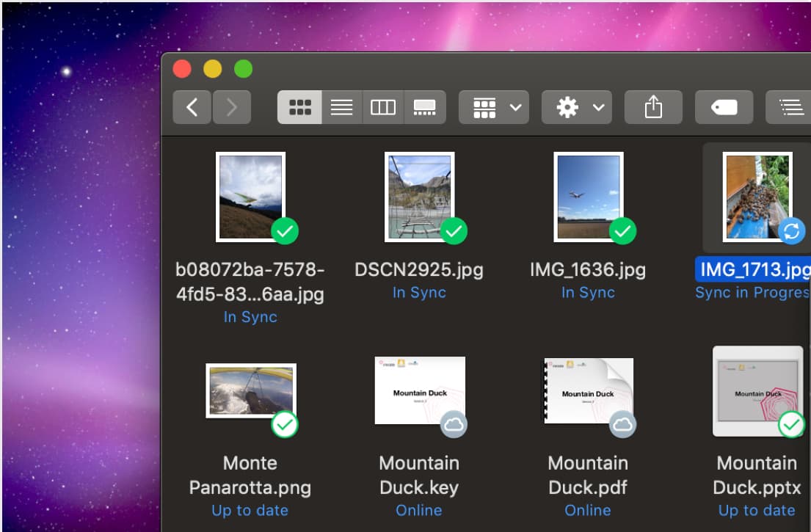Click the yellow minimize window button
This screenshot has height=532, width=811.
click(x=212, y=69)
